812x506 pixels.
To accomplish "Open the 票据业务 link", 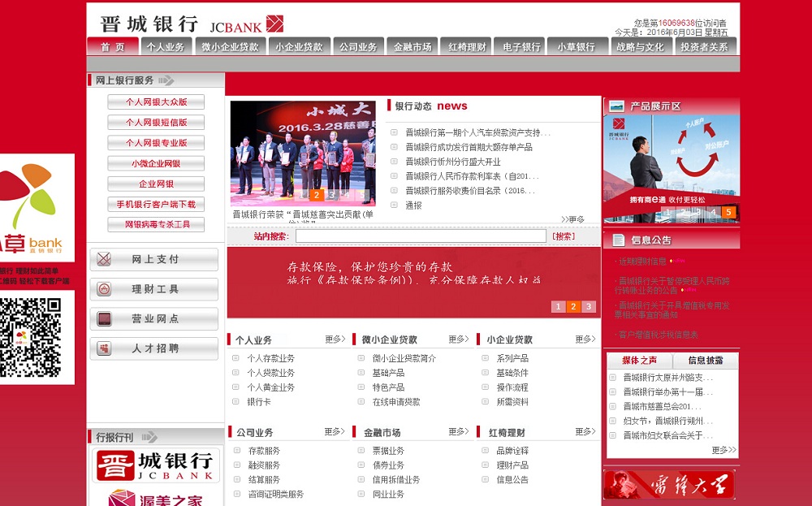I will pyautogui.click(x=388, y=451).
